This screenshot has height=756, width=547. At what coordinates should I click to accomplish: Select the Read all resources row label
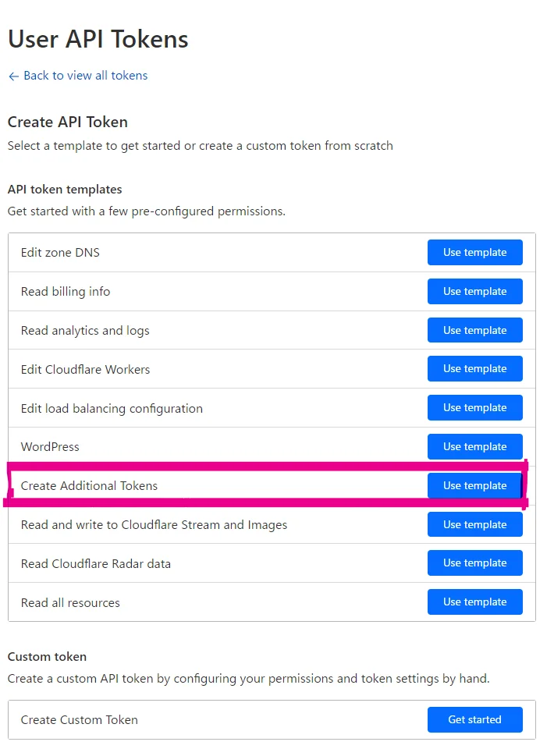click(70, 602)
